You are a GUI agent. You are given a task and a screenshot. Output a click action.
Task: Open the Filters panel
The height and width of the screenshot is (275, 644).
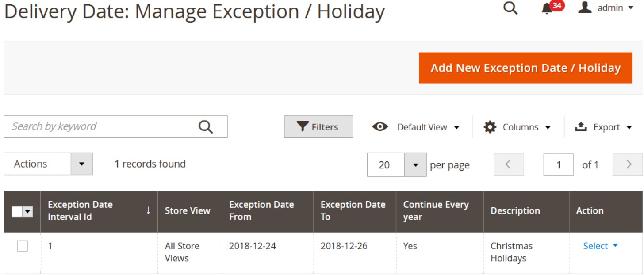pos(318,127)
